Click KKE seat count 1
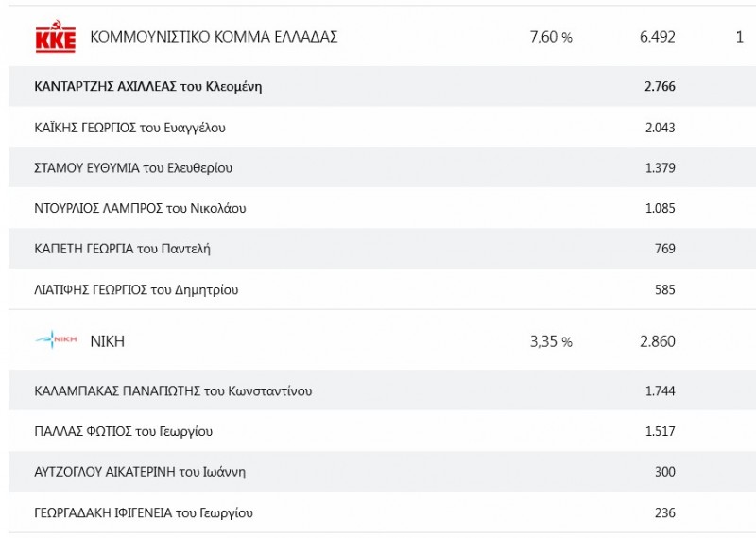 point(739,38)
